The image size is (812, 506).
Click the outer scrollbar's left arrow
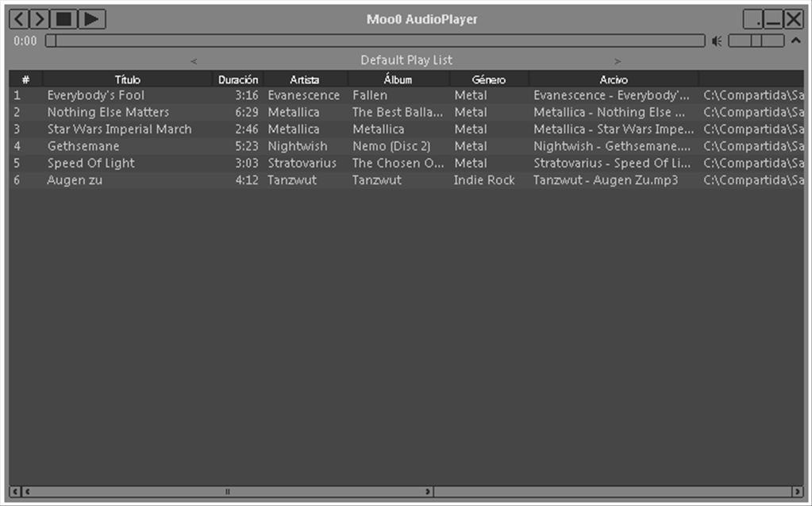pos(15,492)
